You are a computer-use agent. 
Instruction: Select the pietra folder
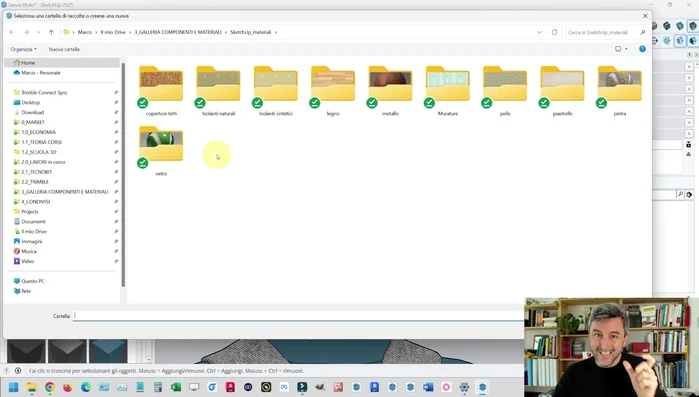tap(620, 91)
